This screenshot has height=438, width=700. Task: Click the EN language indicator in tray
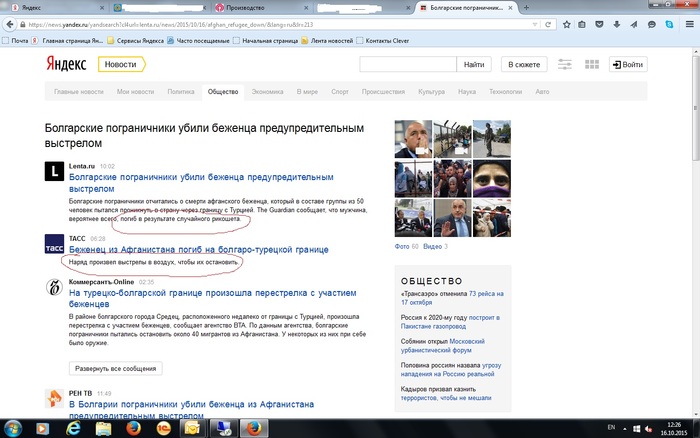(612, 427)
